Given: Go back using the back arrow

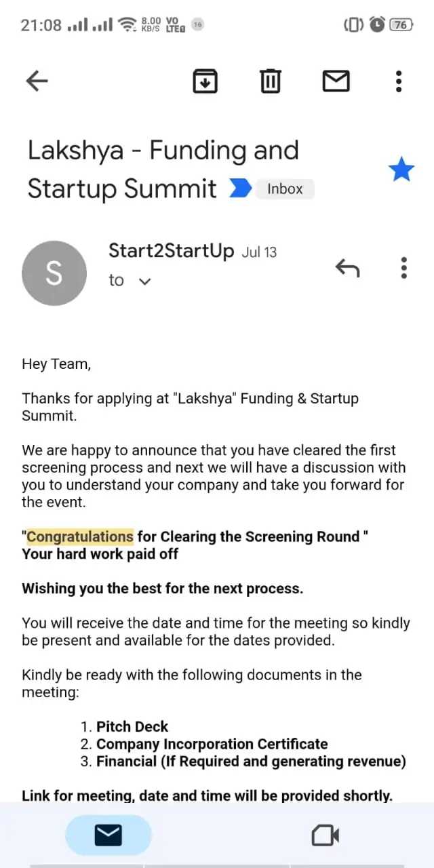Looking at the screenshot, I should pos(37,81).
